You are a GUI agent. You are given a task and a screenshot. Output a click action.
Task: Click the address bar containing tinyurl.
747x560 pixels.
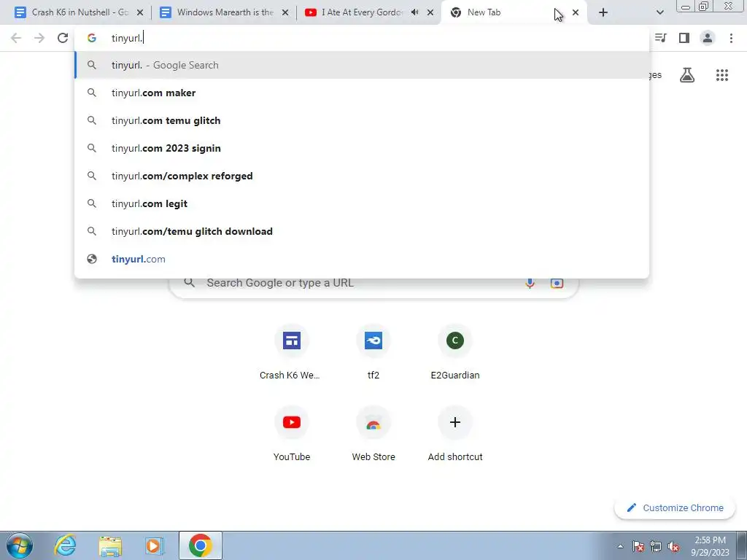362,38
